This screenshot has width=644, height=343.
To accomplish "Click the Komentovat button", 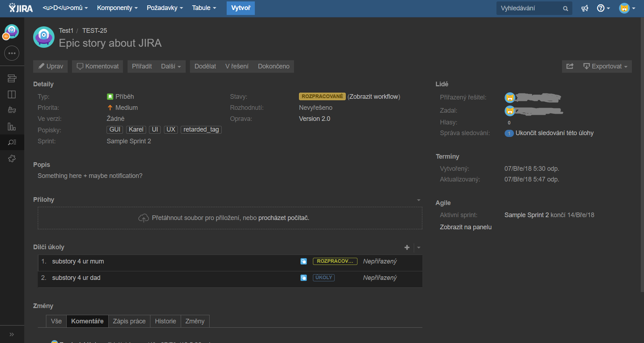I will [97, 66].
